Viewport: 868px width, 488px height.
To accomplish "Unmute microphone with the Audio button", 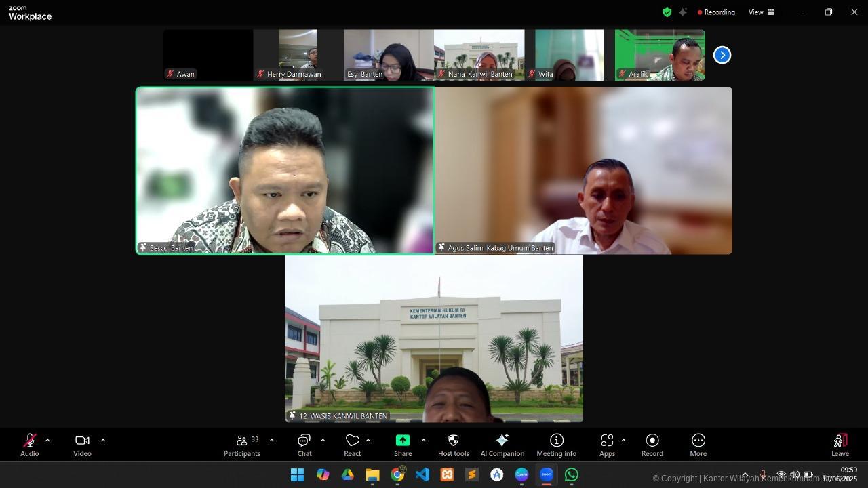I will [x=29, y=444].
